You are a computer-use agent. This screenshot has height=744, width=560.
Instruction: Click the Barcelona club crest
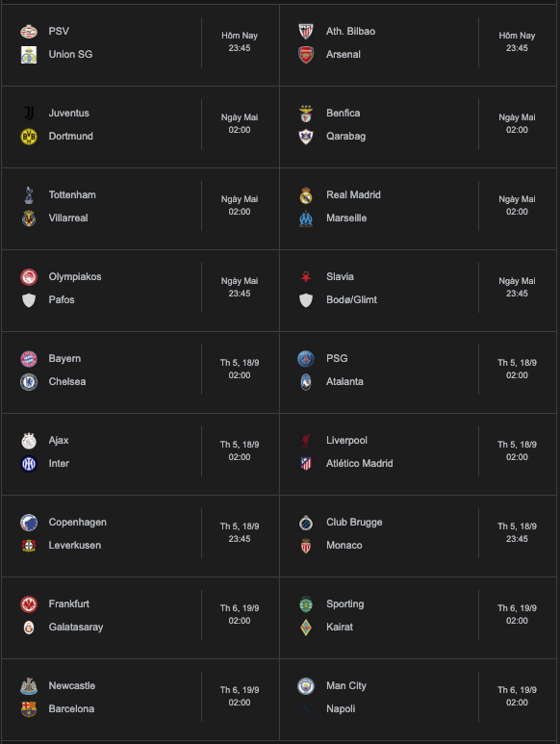click(29, 709)
